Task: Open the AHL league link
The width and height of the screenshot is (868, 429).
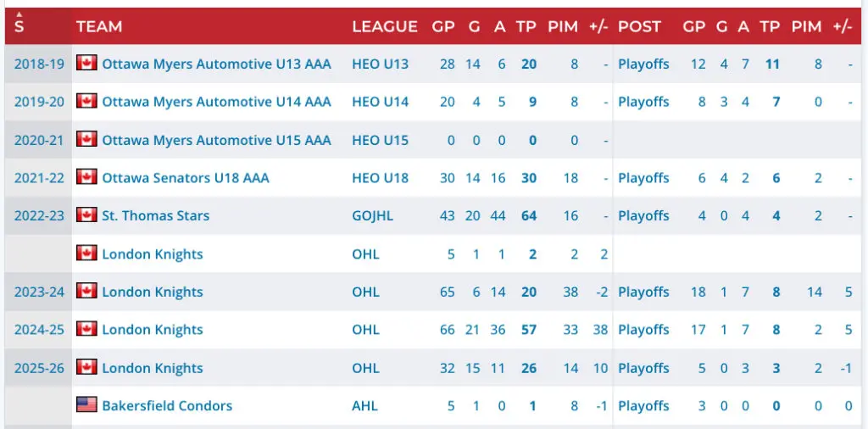Action: click(x=364, y=406)
